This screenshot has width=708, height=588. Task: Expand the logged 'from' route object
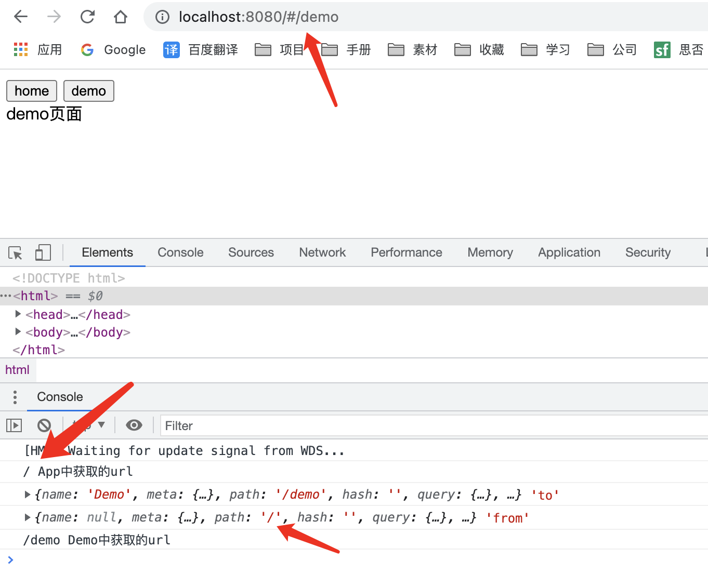28,517
